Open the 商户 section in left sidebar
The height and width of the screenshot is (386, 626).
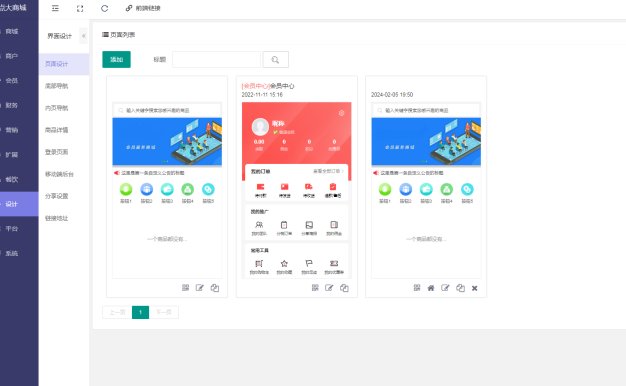[12, 56]
